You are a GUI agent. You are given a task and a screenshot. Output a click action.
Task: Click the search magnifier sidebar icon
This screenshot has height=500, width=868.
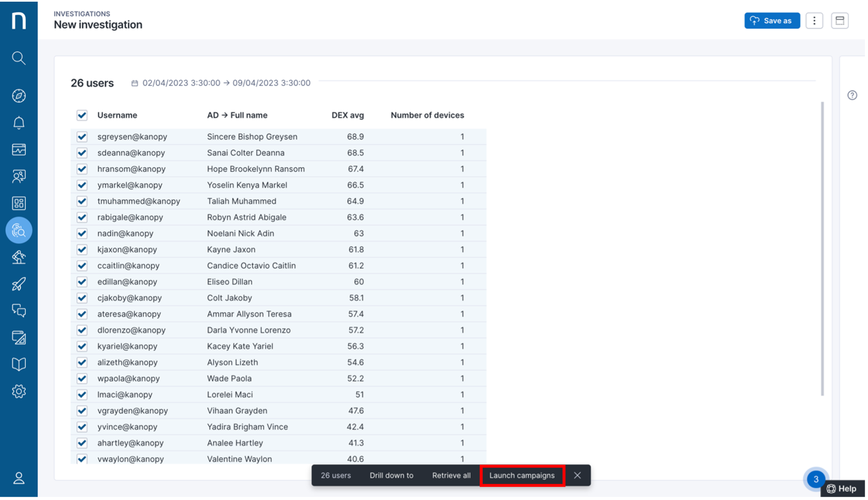(18, 58)
